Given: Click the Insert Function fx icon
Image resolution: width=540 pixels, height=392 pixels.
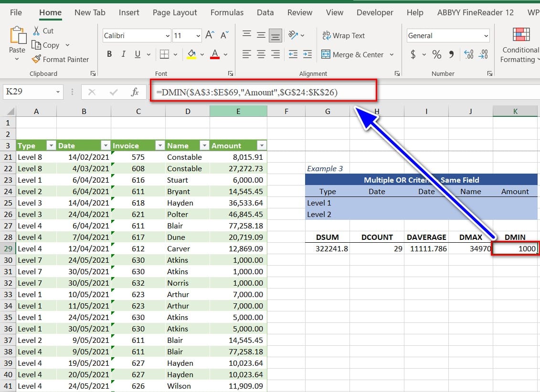Looking at the screenshot, I should (x=135, y=92).
